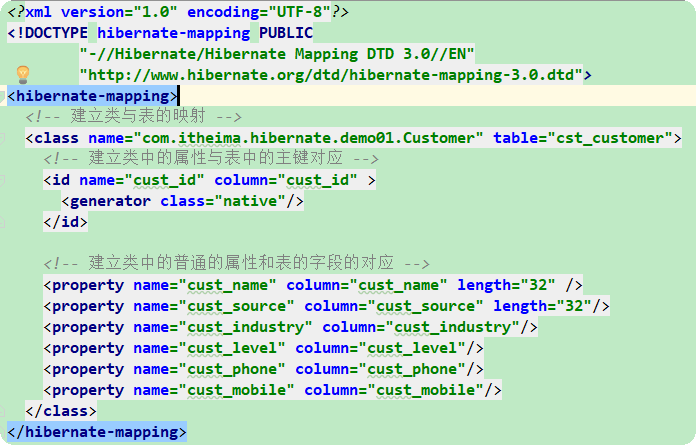The height and width of the screenshot is (445, 696).
Task: Click the name="cust_phone" attribute
Action: (x=209, y=369)
